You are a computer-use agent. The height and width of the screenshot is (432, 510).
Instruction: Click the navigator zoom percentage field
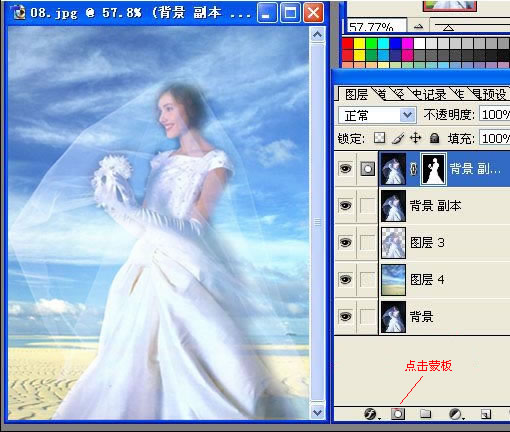click(376, 26)
